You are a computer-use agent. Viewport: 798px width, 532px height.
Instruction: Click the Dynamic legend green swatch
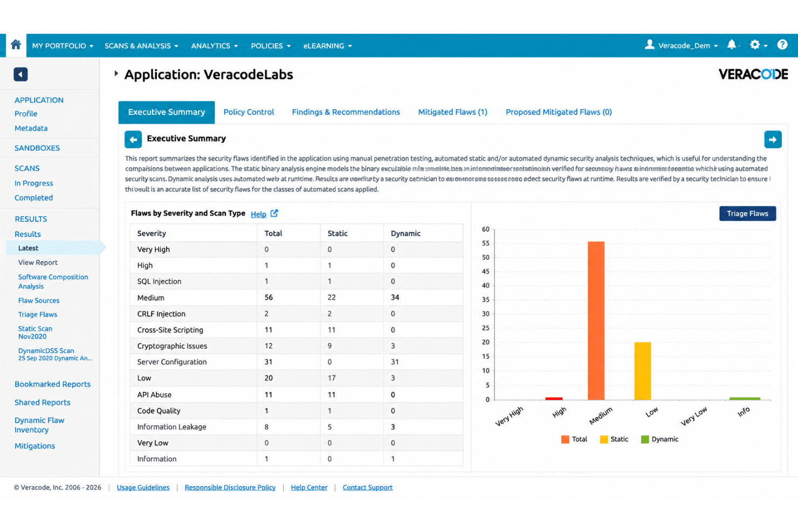(645, 439)
